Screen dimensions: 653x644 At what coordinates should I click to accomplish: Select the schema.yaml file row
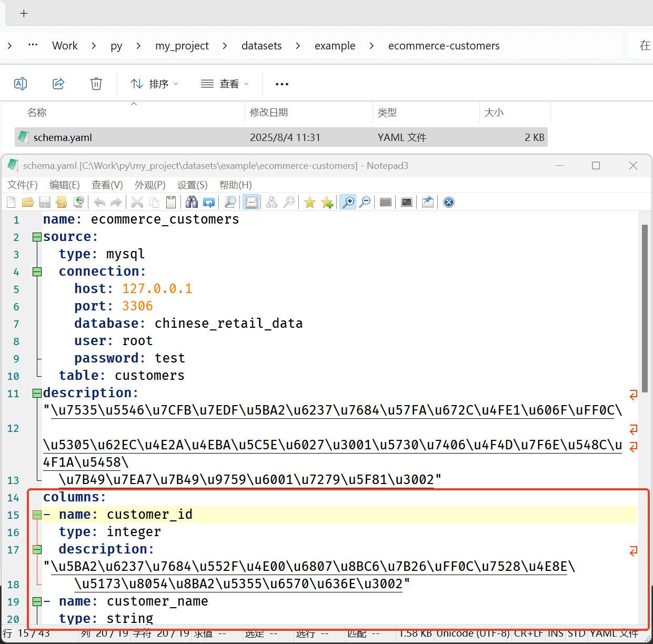click(x=281, y=137)
